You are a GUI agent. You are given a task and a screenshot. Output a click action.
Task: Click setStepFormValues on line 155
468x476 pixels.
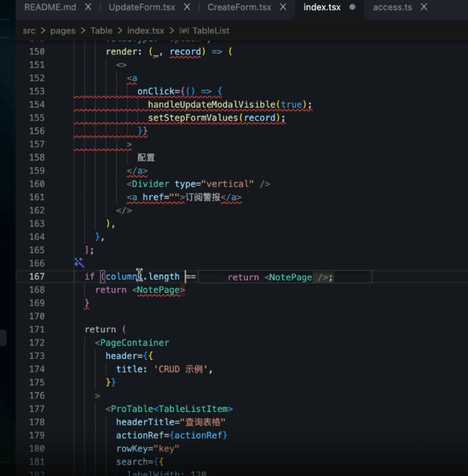(x=193, y=118)
